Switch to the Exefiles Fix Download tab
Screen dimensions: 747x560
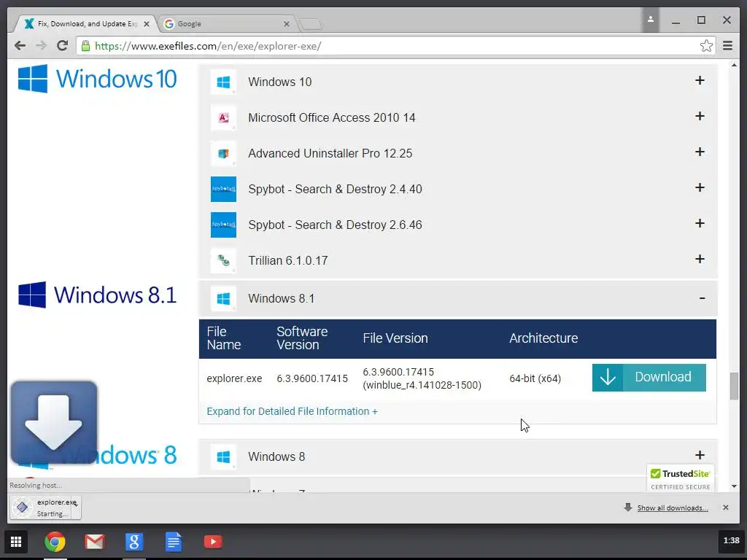[88, 24]
